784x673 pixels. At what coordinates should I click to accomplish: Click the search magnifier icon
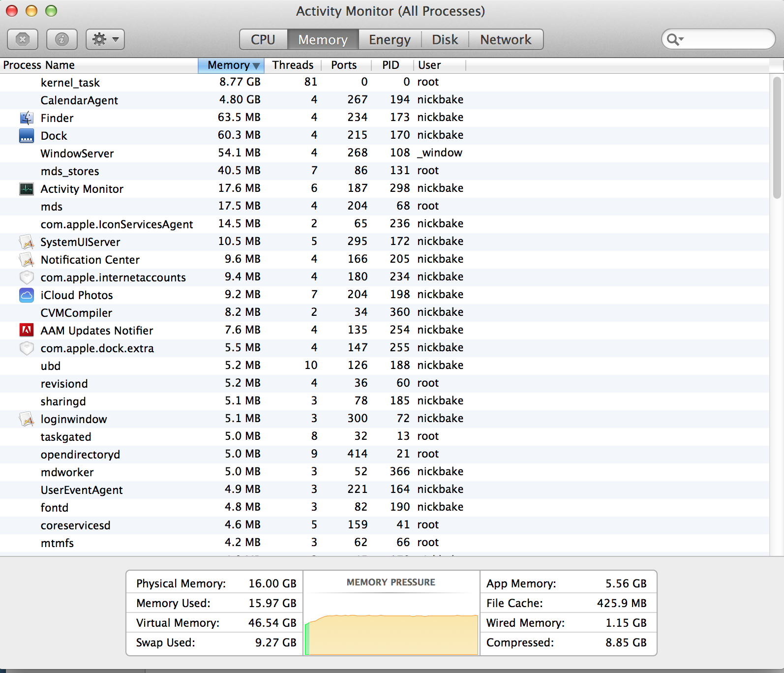[x=675, y=39]
